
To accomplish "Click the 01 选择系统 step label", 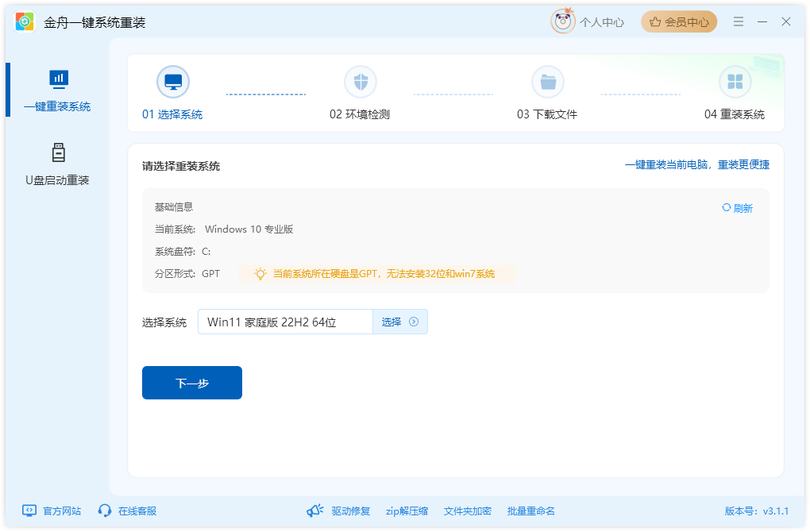I will click(172, 114).
